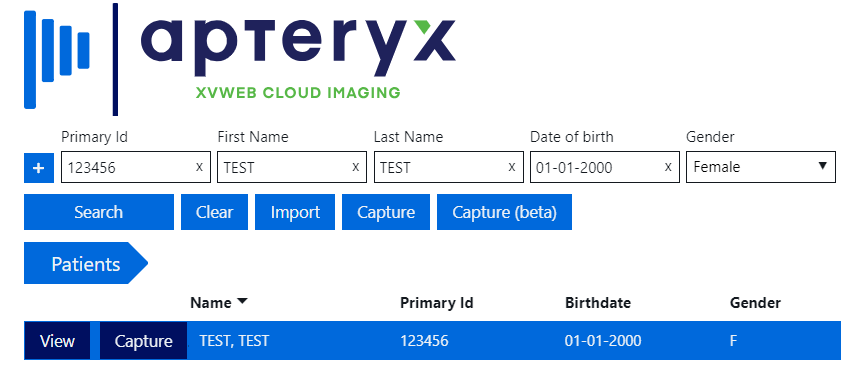841x378 pixels.
Task: Clear the Last Name field with x
Action: point(512,167)
